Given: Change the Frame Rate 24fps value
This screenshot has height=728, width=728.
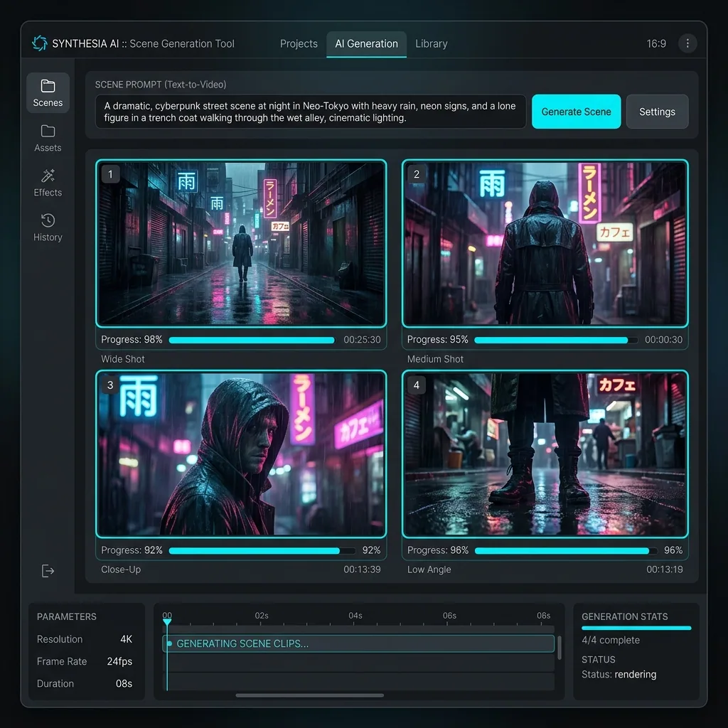Looking at the screenshot, I should click(x=119, y=661).
